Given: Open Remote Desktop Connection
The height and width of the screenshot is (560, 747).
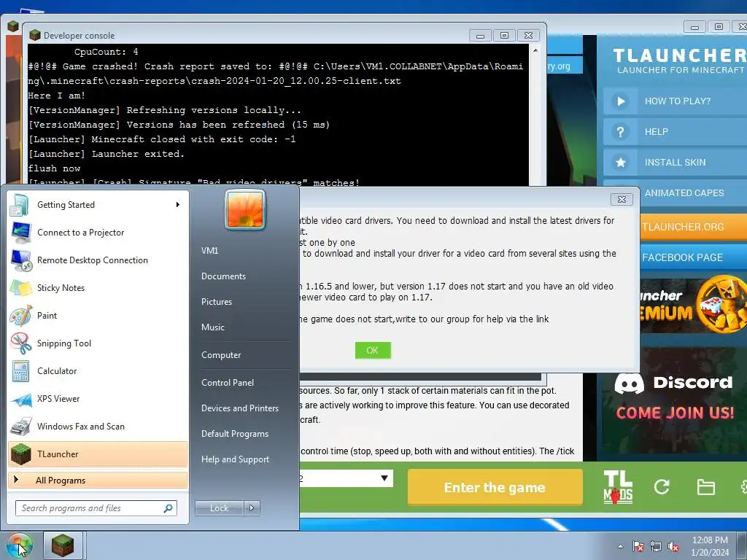Looking at the screenshot, I should click(97, 260).
